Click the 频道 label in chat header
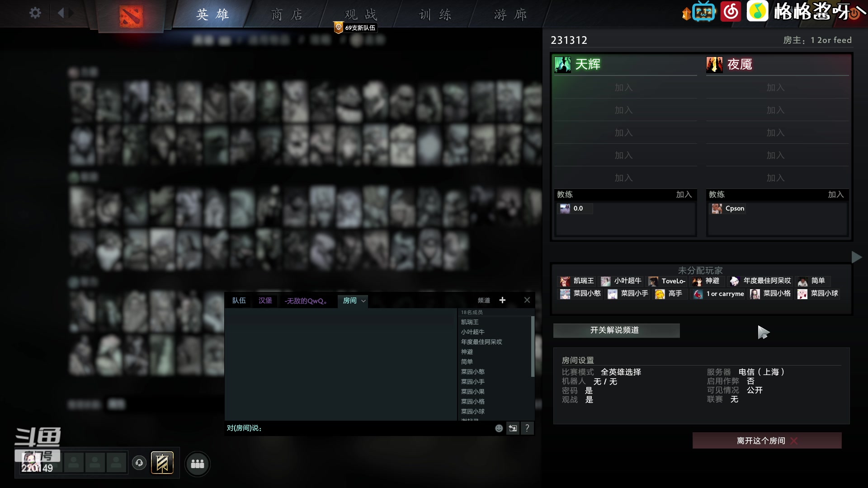Screen dimensions: 868x488 [x=484, y=300]
